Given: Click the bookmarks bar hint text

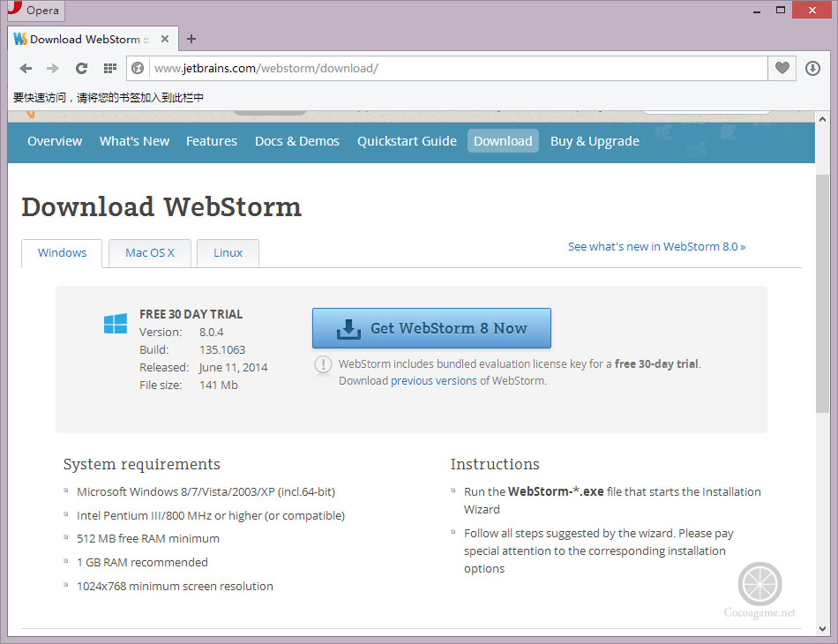Looking at the screenshot, I should (108, 97).
